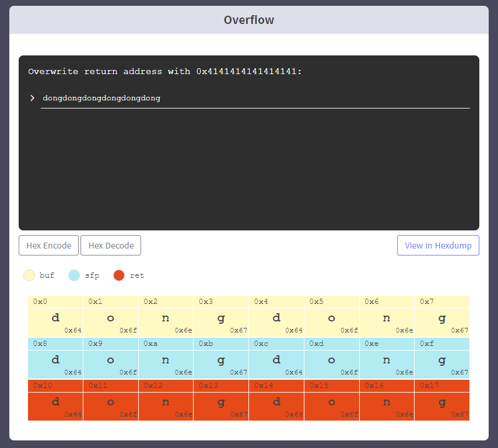Select ret cell at offset 0x11
The height and width of the screenshot is (448, 498).
point(111,400)
